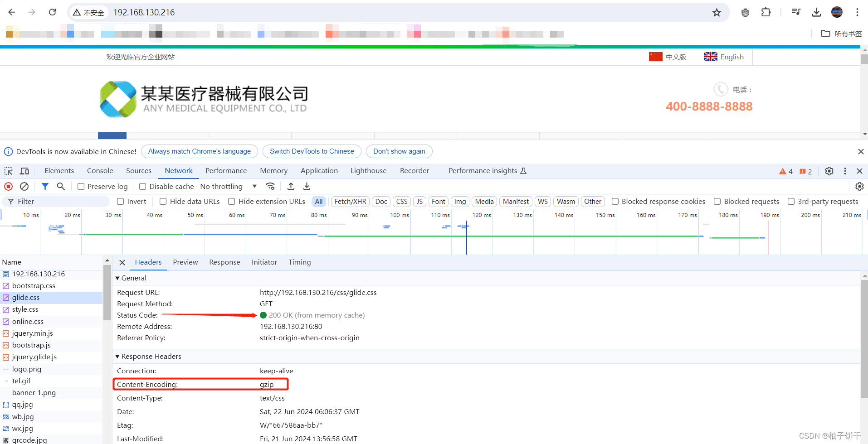
Task: Click Switch DevTools to Chinese
Action: point(312,151)
